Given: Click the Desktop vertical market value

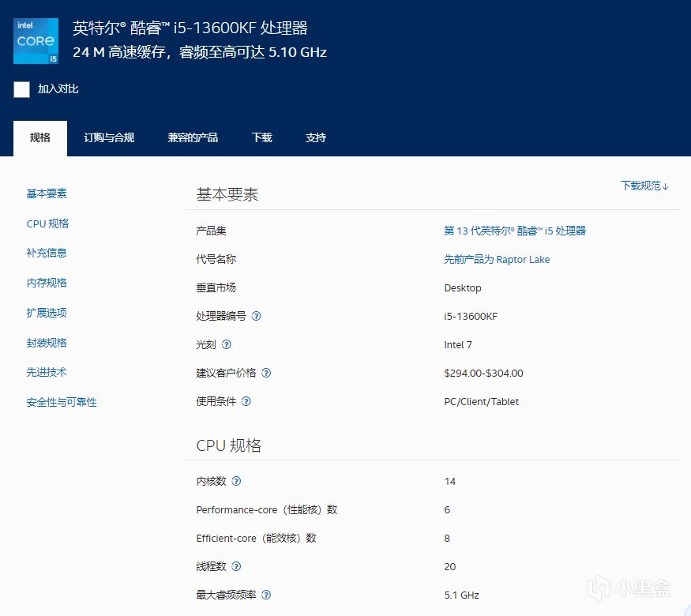Looking at the screenshot, I should click(463, 288).
